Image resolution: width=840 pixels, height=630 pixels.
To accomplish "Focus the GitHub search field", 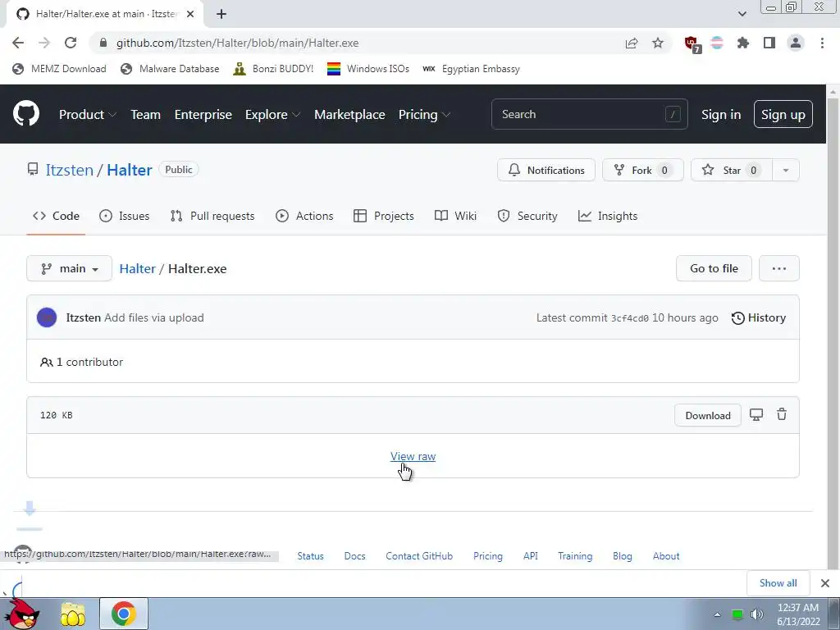I will (589, 114).
